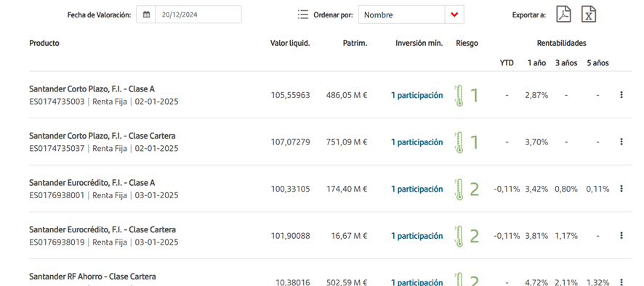Click the Riesgo column header
This screenshot has width=644, height=286.
[467, 43]
